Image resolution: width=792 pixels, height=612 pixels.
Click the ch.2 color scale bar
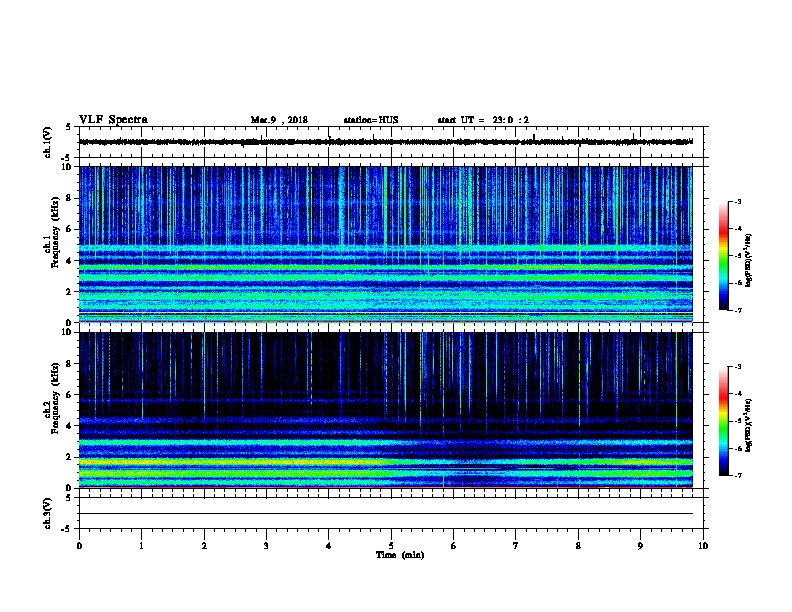click(724, 421)
